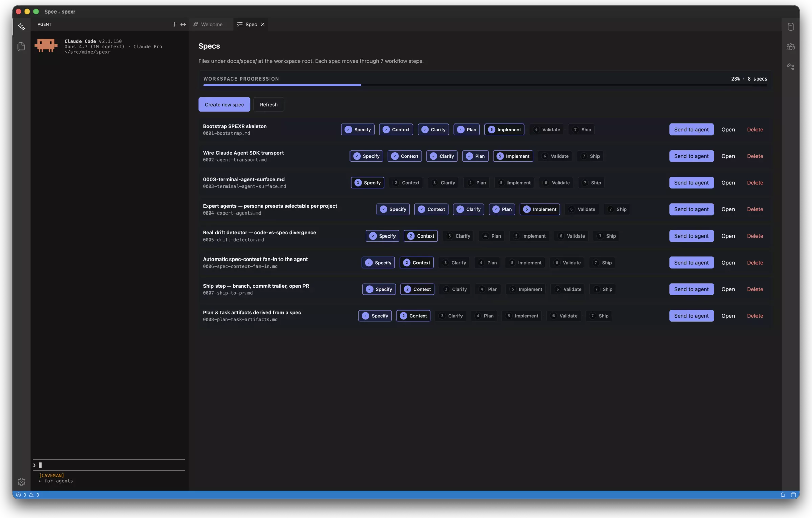
Task: Send Ship step spec to agent
Action: (691, 289)
